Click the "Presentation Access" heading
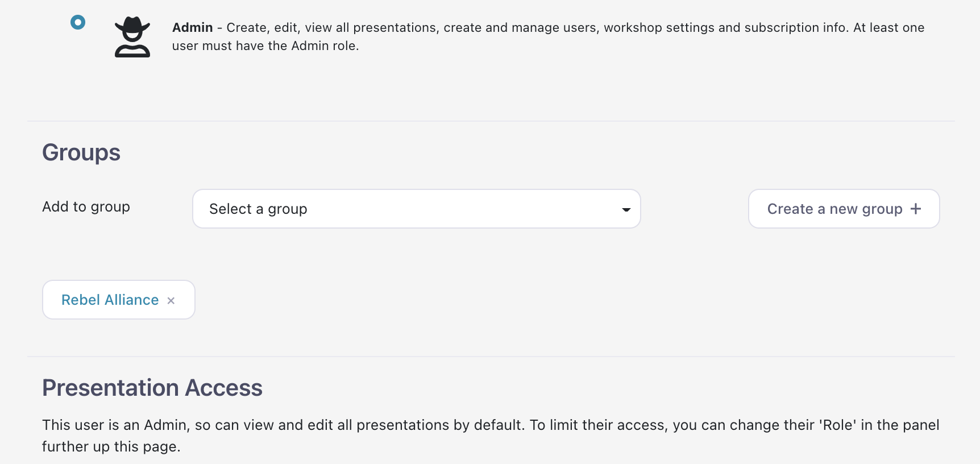Screen dimensions: 980x464 pos(152,388)
